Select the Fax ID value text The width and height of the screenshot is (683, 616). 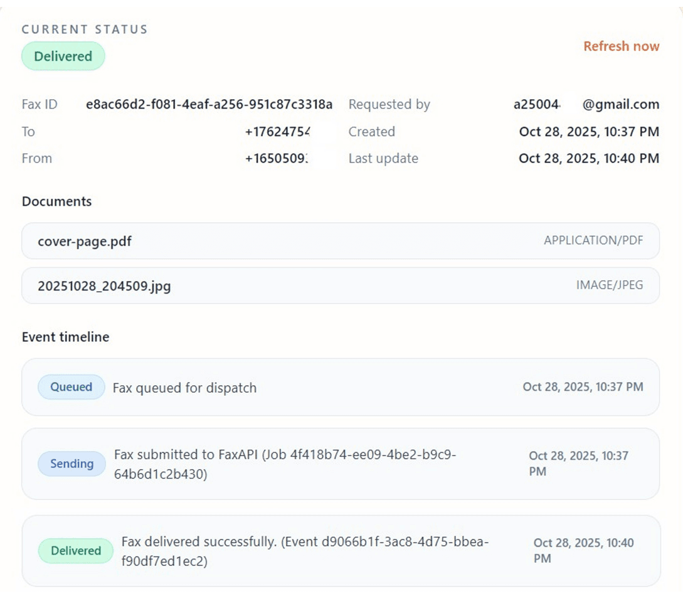tap(209, 105)
